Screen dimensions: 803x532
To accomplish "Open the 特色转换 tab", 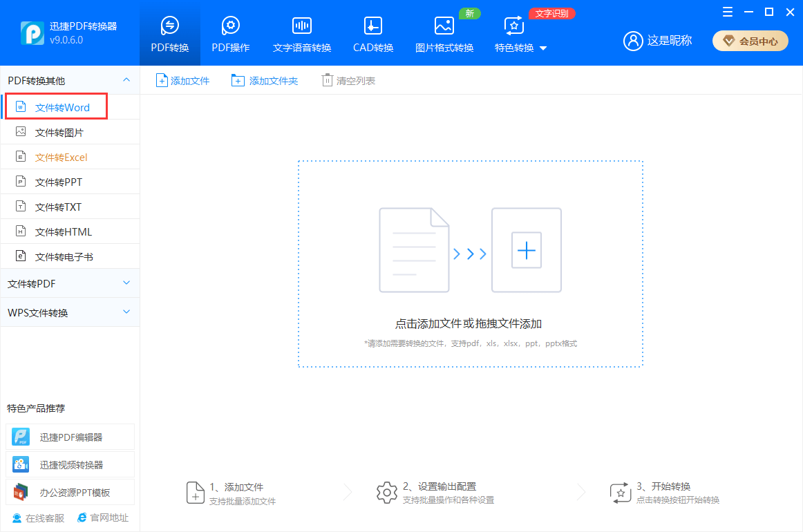I will point(514,35).
